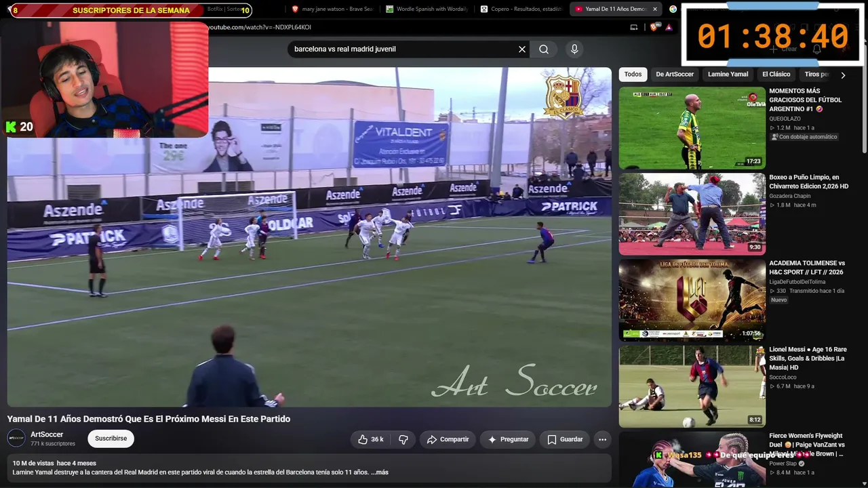Open Brave Shields lion icon in address bar

[x=654, y=27]
